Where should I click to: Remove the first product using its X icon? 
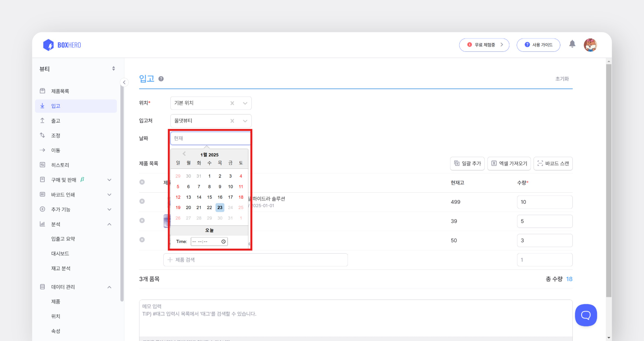click(142, 202)
